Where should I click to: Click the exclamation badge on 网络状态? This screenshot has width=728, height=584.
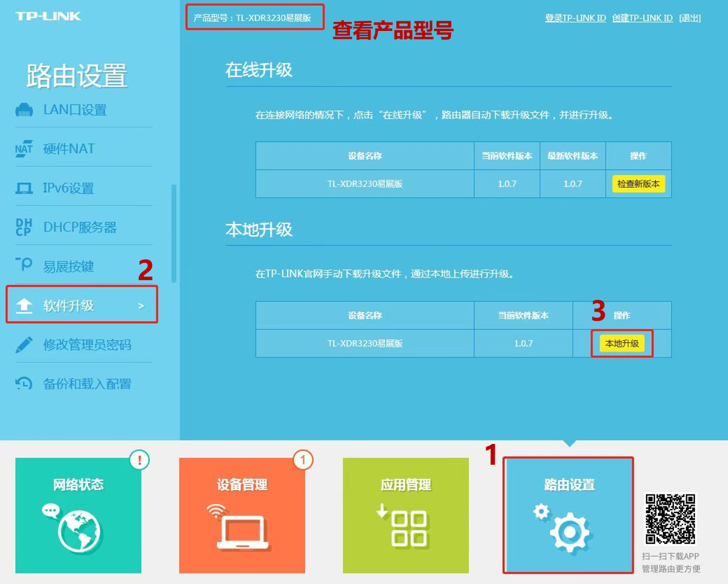(x=139, y=460)
